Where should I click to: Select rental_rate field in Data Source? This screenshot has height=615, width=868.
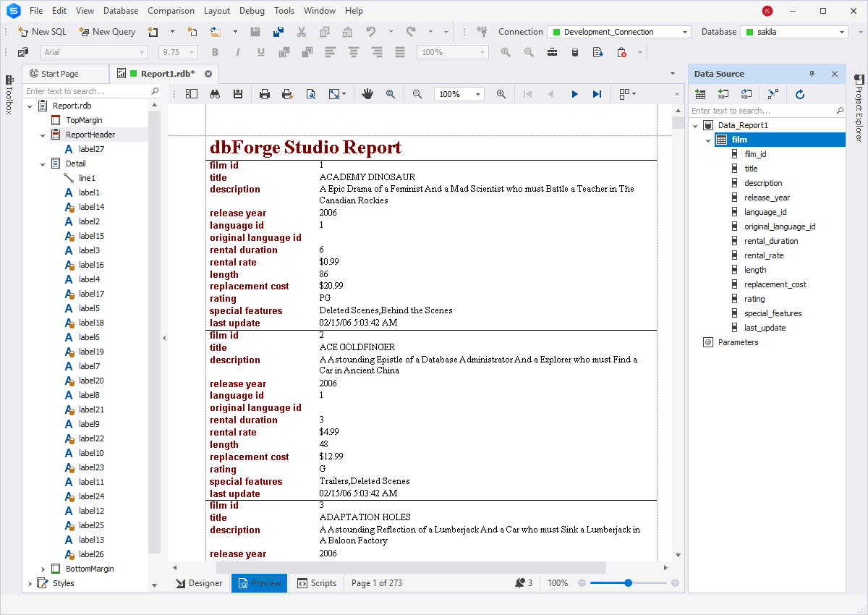point(764,255)
